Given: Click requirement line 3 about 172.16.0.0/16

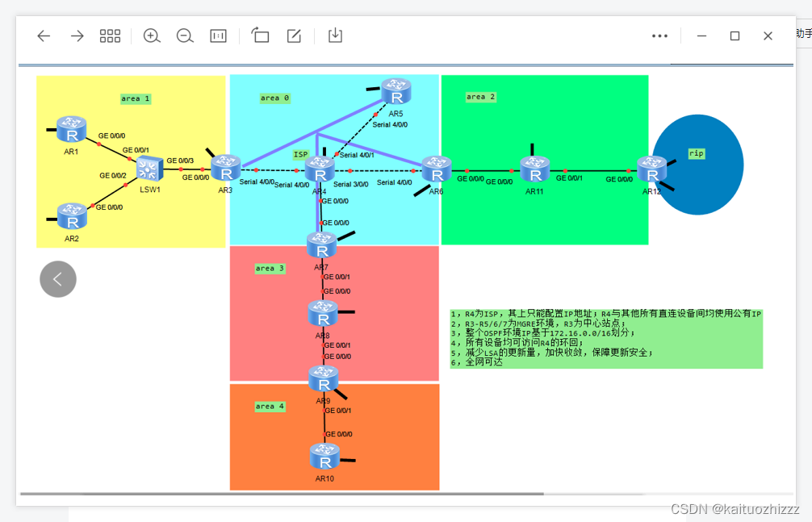Looking at the screenshot, I should (x=542, y=333).
